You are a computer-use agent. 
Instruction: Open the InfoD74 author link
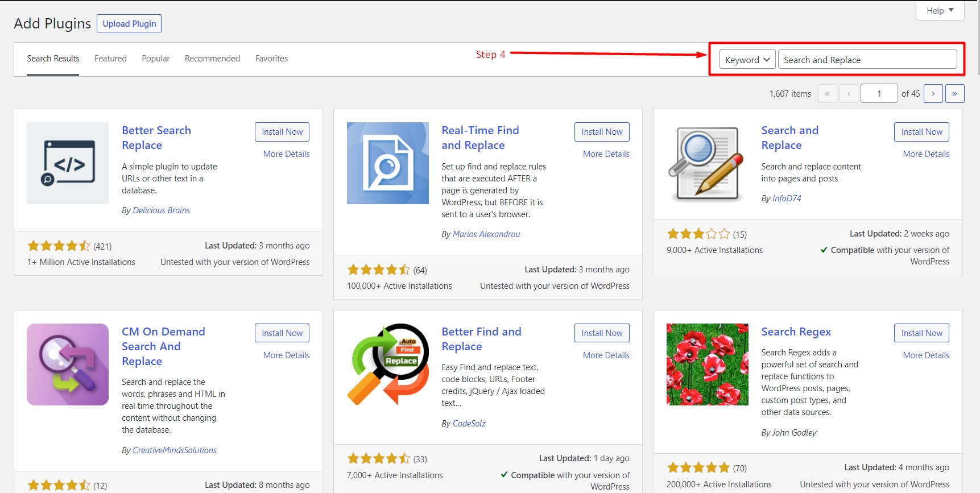[787, 198]
